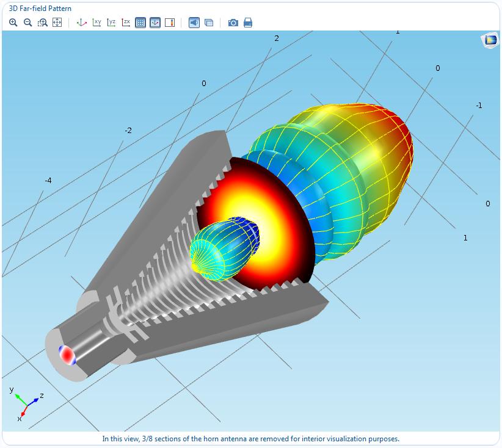Click the axis tick label -2
Screen dimensions: 502x448
point(128,131)
